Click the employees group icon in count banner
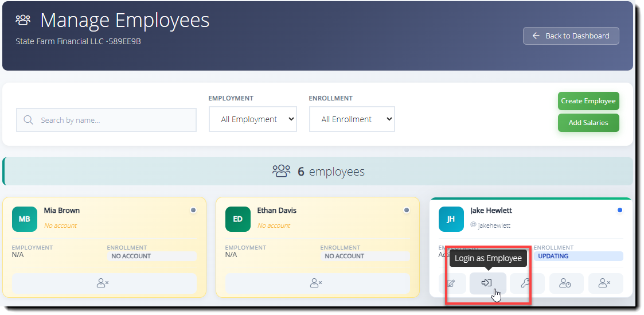 (x=282, y=171)
